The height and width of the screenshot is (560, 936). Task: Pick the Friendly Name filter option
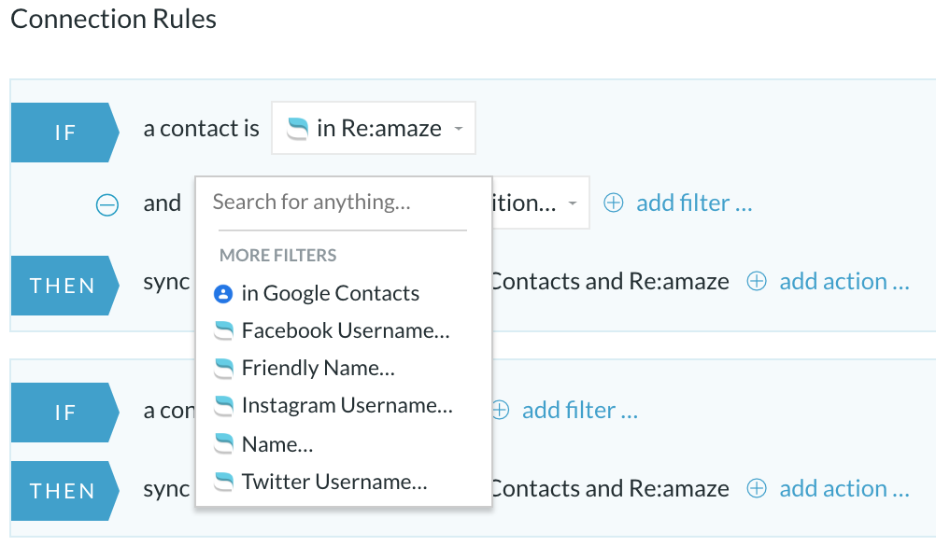pos(319,368)
